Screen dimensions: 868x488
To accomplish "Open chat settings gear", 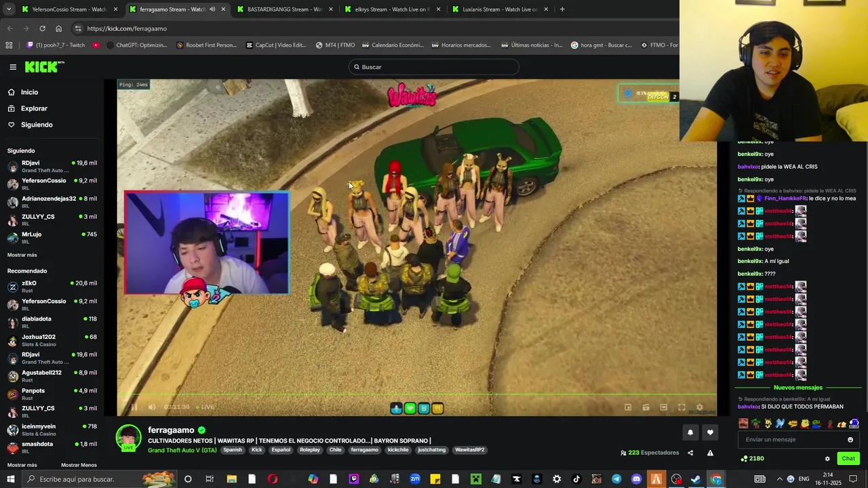I will coord(827,459).
